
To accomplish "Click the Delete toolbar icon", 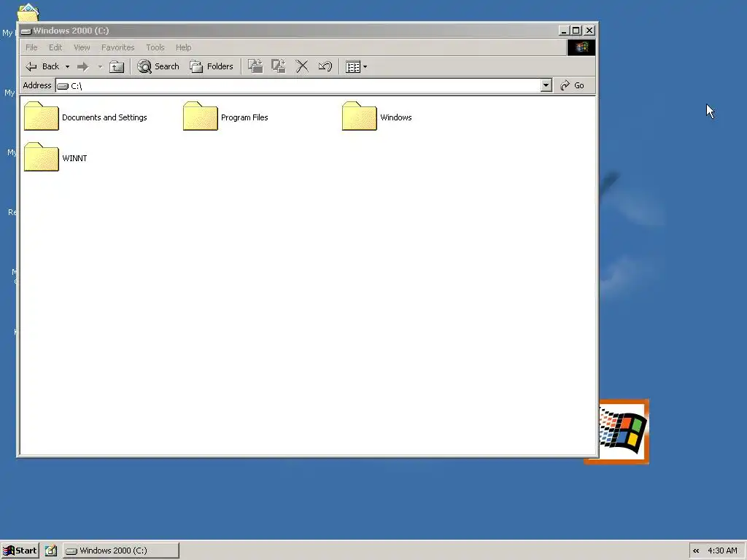I will click(x=302, y=66).
